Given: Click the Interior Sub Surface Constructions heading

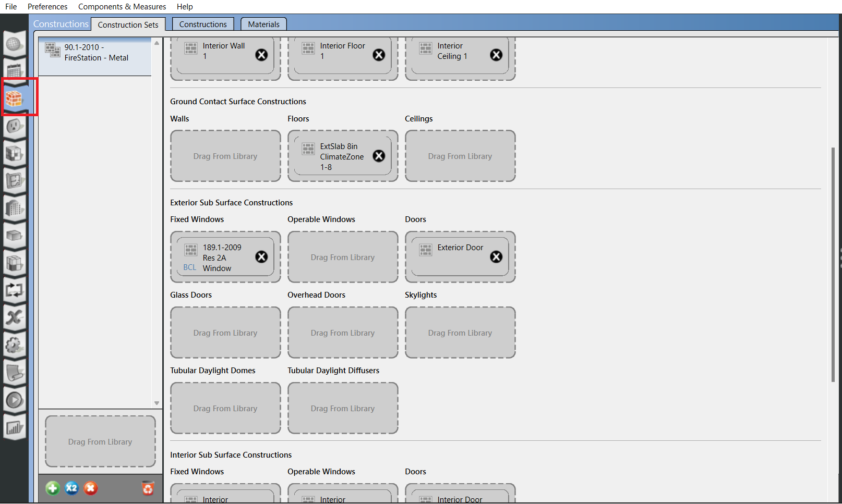Looking at the screenshot, I should pos(231,454).
